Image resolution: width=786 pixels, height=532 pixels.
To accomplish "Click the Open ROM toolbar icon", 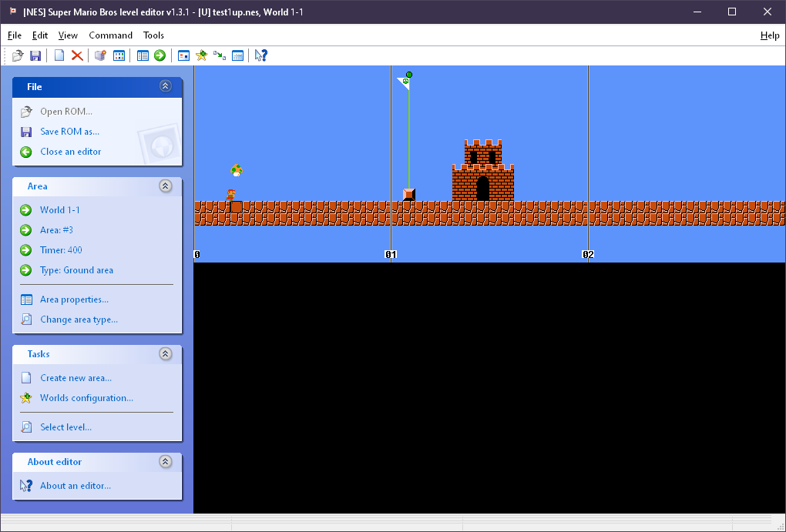I will click(x=18, y=55).
